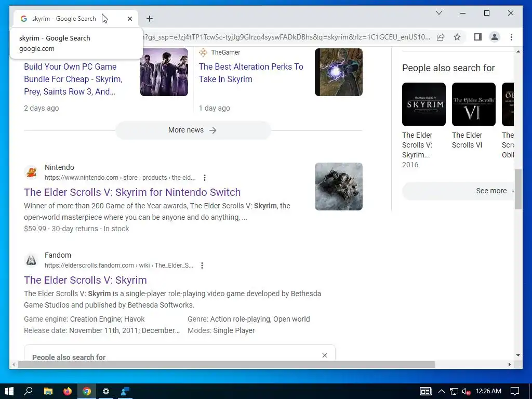Open Alteration Perks article thumbnail
This screenshot has width=532, height=399.
click(x=339, y=72)
